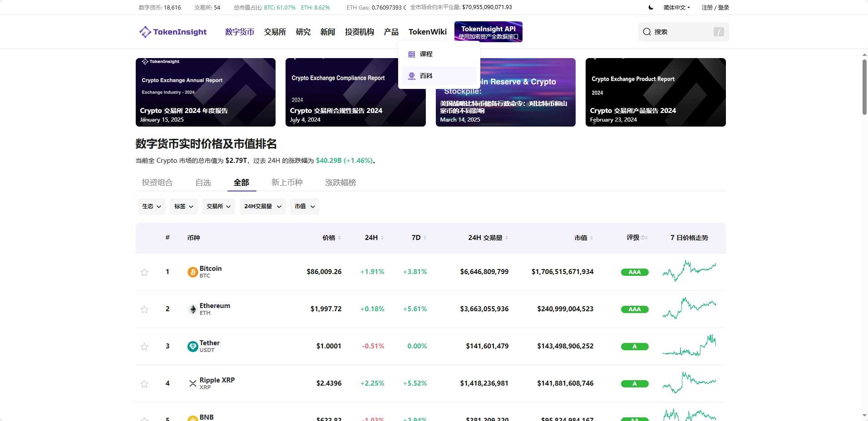Screen dimensions: 868x421
Task: Open the 市值 filter dropdown
Action: tap(304, 206)
